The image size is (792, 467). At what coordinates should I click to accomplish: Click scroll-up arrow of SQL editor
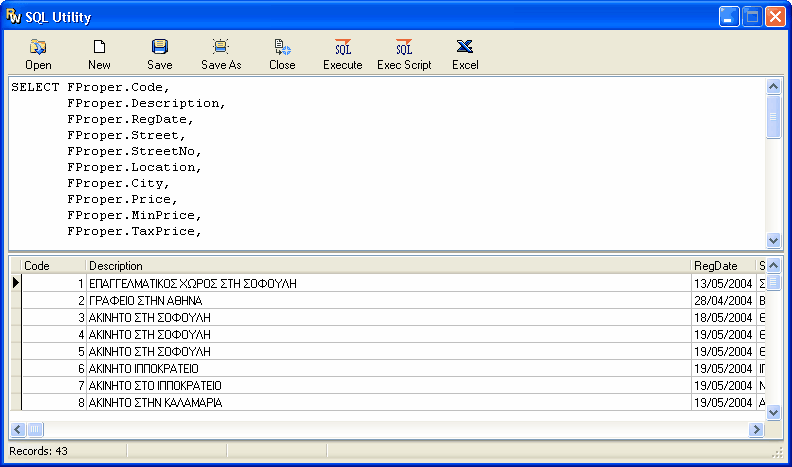point(773,86)
